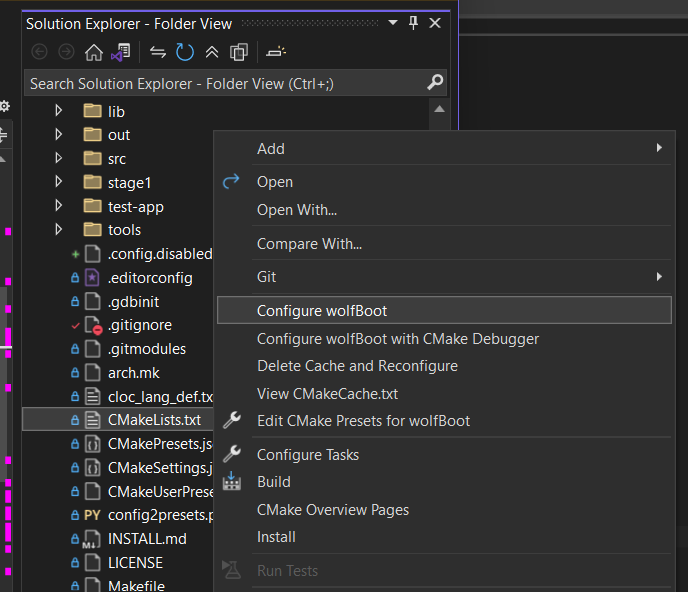Open the Add submenu

click(444, 148)
